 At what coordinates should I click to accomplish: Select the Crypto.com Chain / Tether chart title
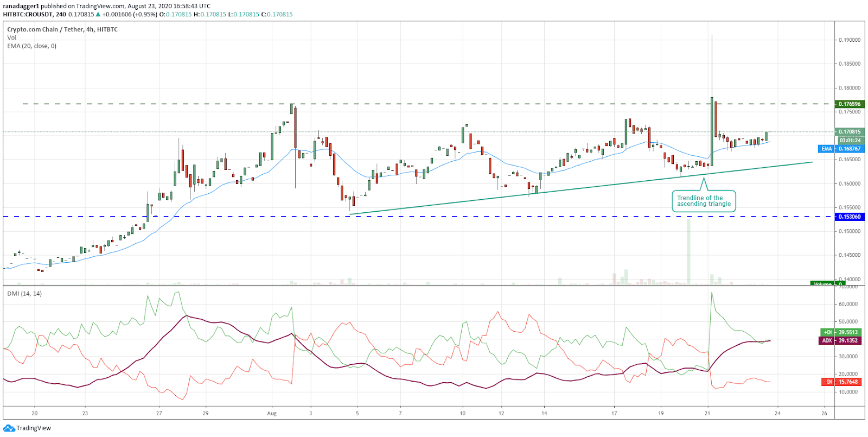(x=62, y=29)
